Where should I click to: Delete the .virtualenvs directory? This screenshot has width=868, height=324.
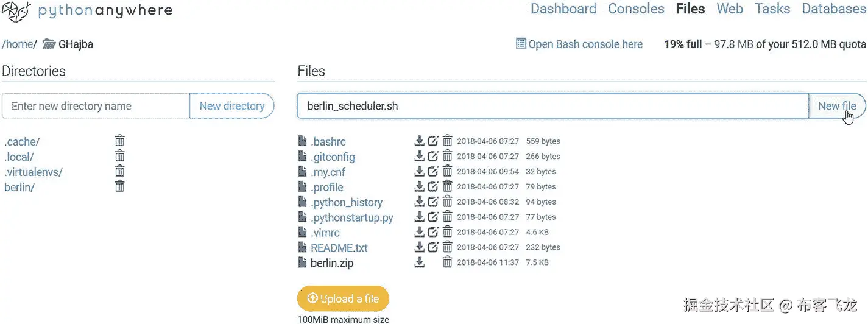click(120, 171)
